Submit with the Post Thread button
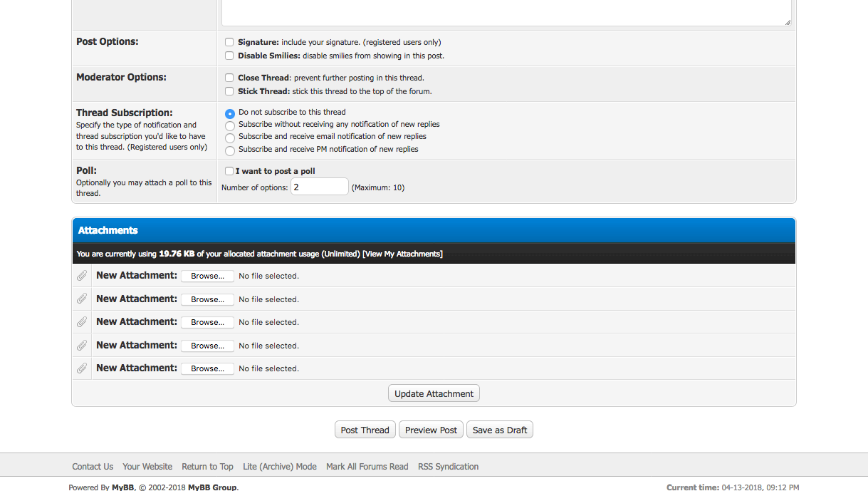The image size is (868, 491). (x=365, y=430)
